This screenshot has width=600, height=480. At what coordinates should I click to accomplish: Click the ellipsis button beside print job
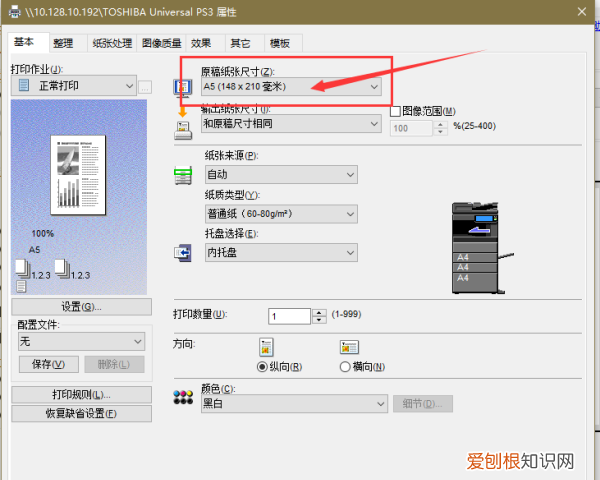145,88
